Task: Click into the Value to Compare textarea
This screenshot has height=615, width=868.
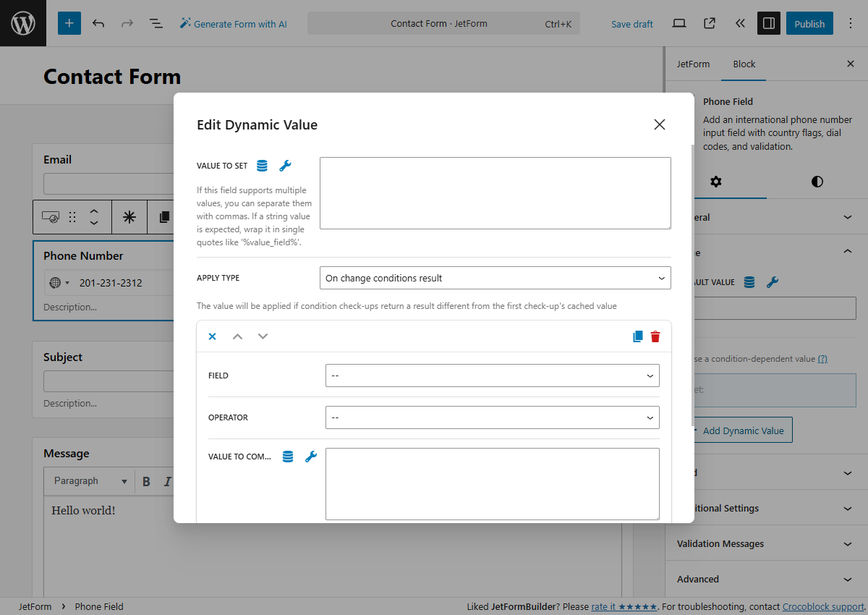Action: [493, 484]
